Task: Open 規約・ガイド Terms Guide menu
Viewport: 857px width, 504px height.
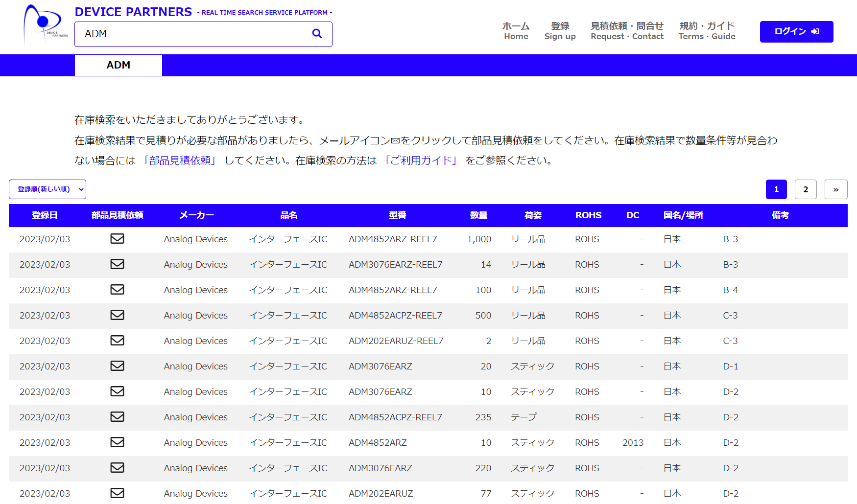Action: point(707,31)
